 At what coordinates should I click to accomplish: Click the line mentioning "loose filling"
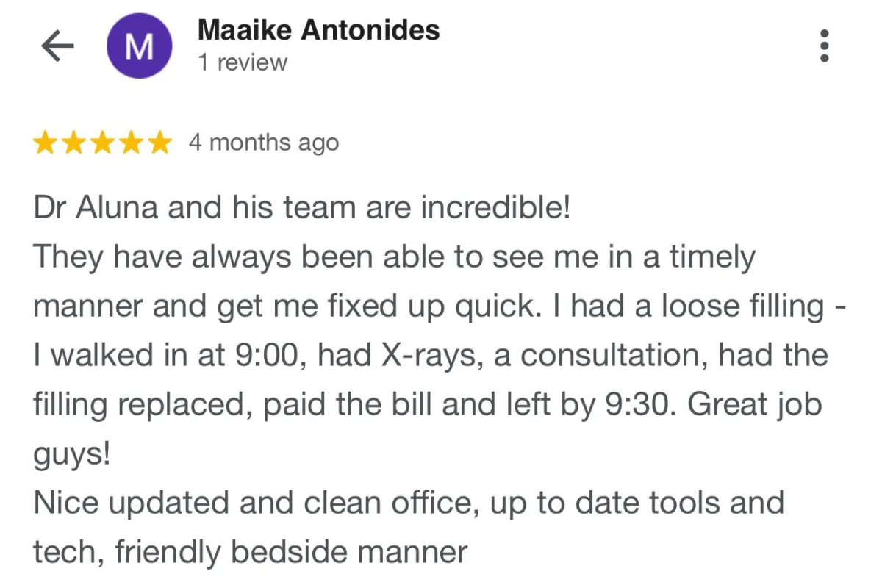(x=438, y=307)
